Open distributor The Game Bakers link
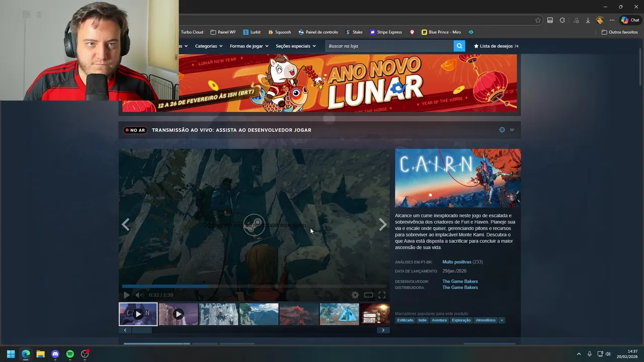Viewport: 644px width, 362px height. tap(460, 288)
